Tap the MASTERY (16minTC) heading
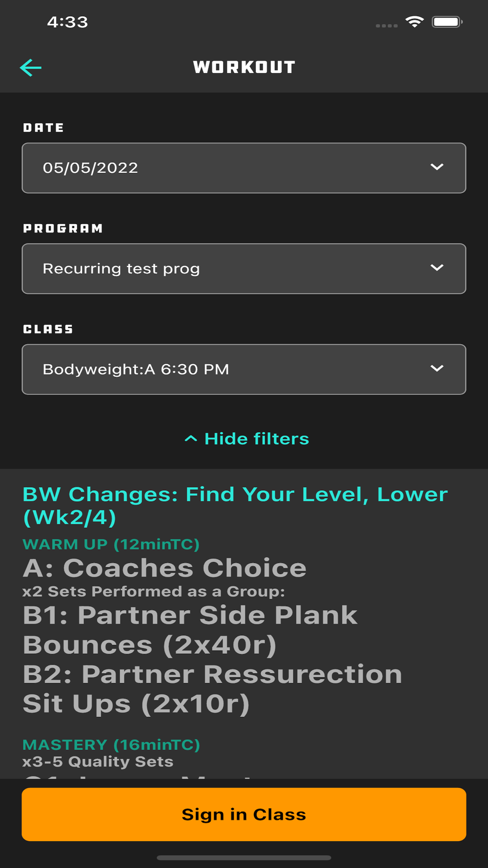The image size is (488, 868). [x=111, y=744]
